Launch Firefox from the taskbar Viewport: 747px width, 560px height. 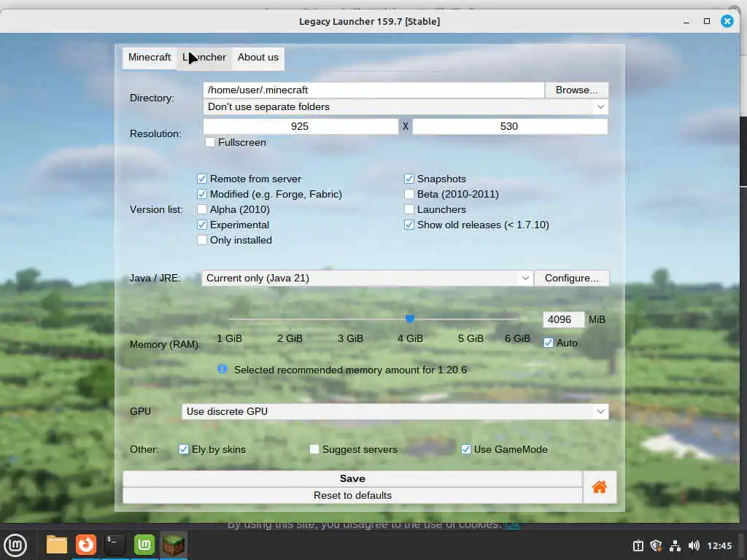(x=86, y=545)
